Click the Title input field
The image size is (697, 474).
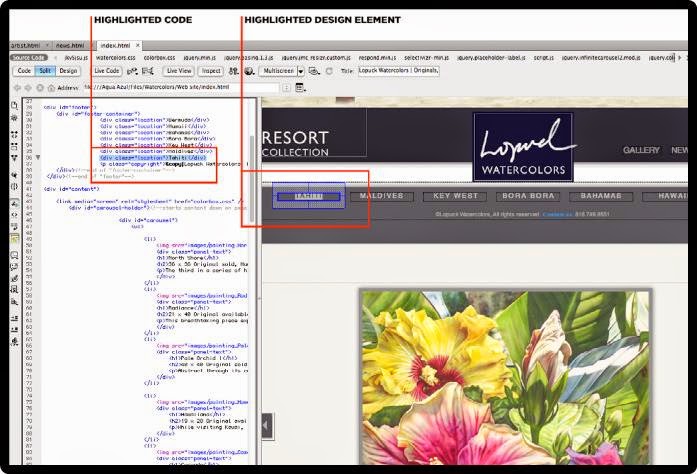tap(399, 71)
